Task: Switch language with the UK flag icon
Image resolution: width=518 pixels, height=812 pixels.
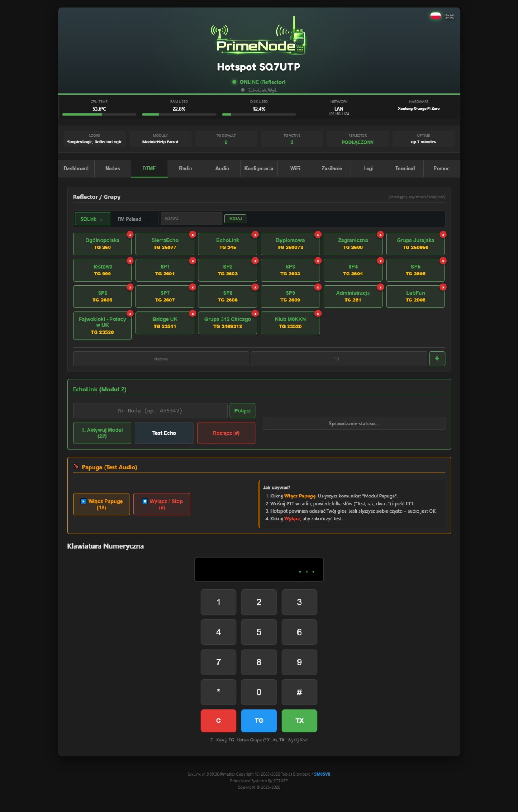Action: coord(449,16)
